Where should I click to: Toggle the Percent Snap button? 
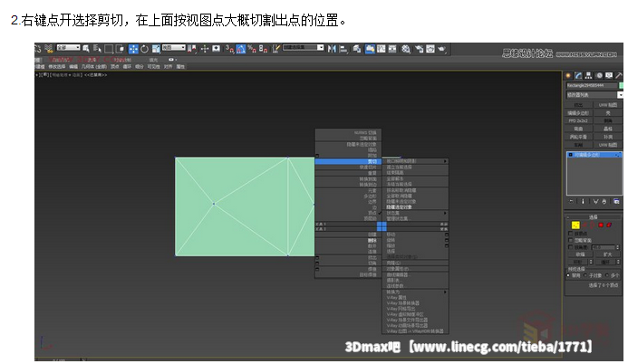(x=252, y=49)
